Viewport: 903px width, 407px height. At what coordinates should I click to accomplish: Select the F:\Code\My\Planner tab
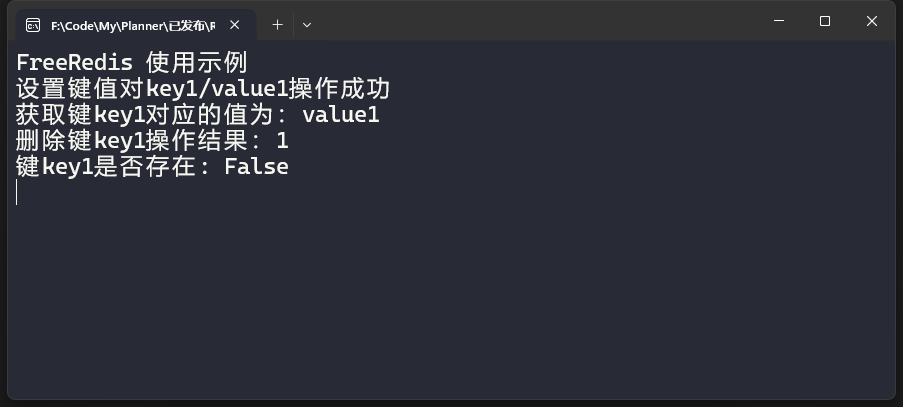pyautogui.click(x=132, y=24)
